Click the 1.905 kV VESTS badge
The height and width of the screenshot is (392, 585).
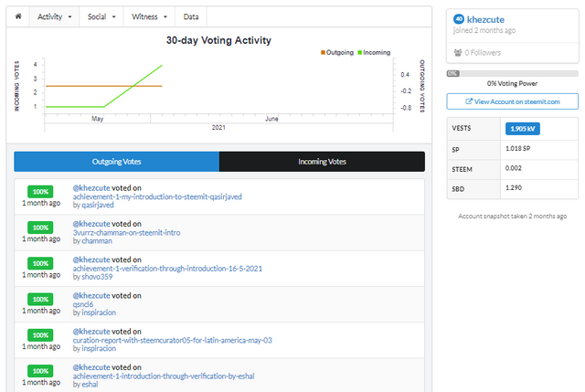point(522,129)
